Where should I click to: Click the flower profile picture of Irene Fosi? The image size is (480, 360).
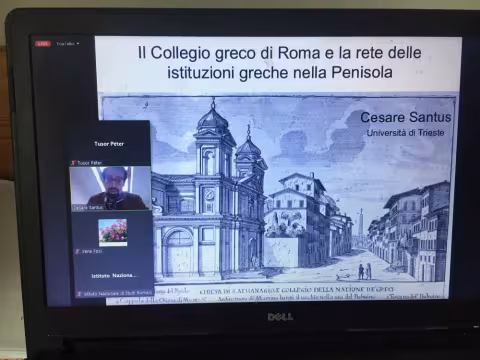[x=113, y=232]
